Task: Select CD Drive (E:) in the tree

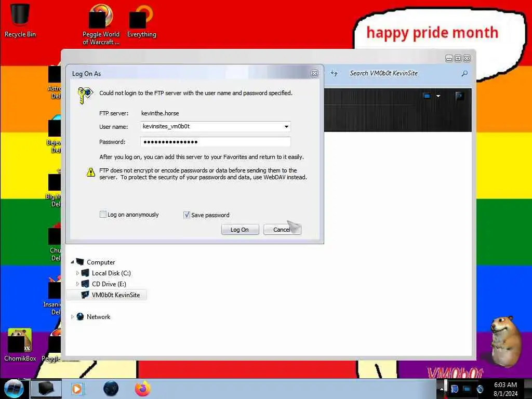Action: point(109,284)
